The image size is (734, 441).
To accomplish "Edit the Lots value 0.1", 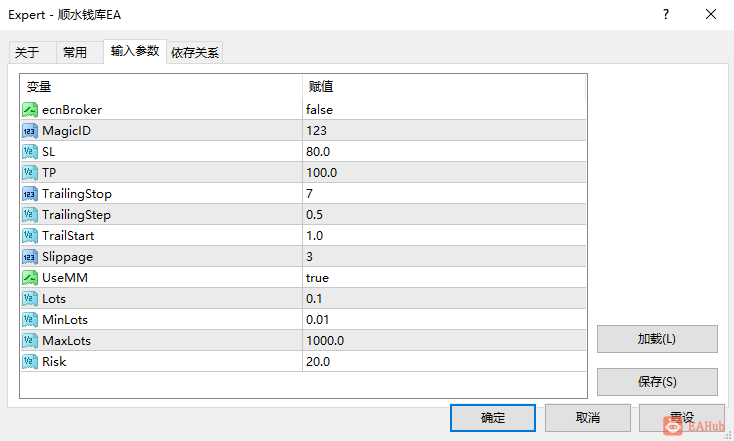I will (444, 299).
